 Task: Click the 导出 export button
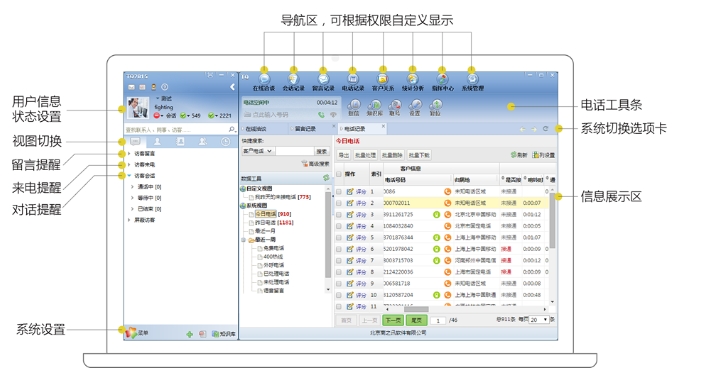344,155
